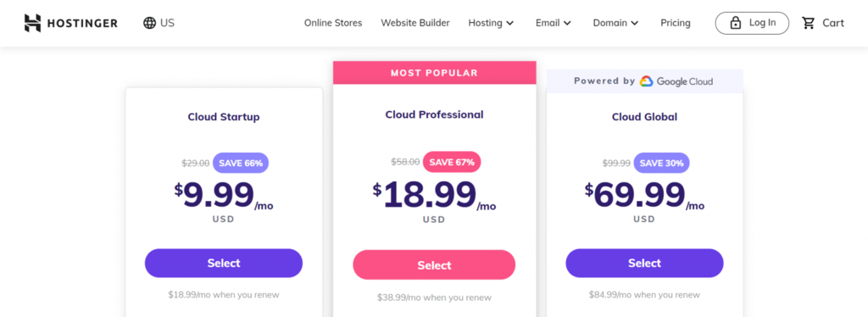The image size is (868, 317).
Task: Click the Google Cloud logo
Action: coord(676,81)
